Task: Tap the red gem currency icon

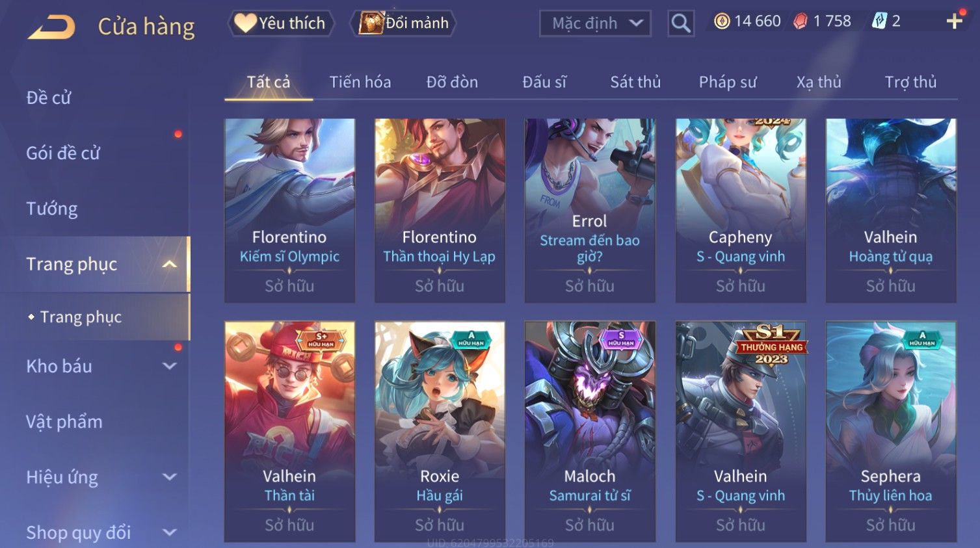Action: coord(800,21)
